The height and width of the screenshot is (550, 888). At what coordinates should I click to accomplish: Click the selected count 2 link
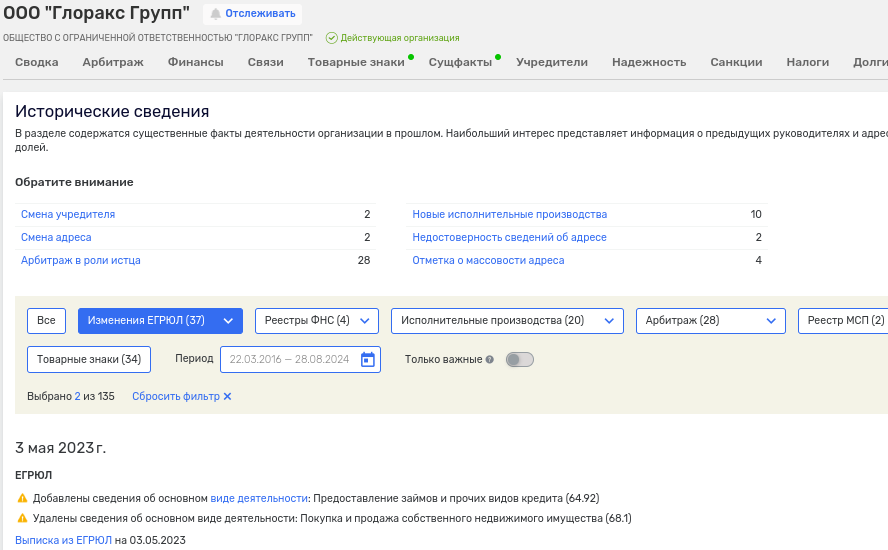pyautogui.click(x=78, y=396)
